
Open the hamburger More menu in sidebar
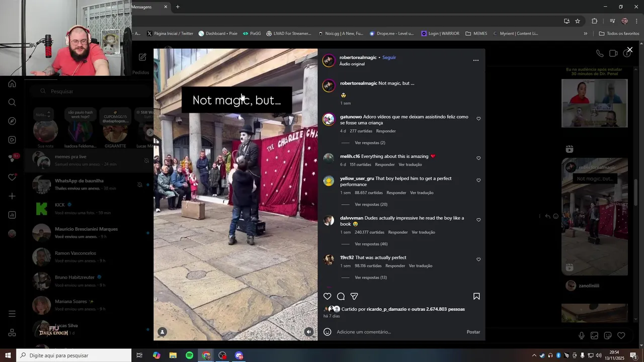pyautogui.click(x=12, y=314)
